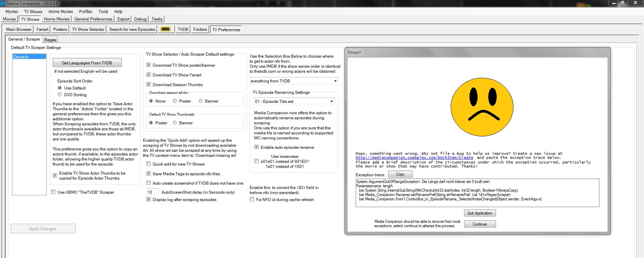Switch to the Posters tab
The height and width of the screenshot is (258, 644).
pos(60,29)
